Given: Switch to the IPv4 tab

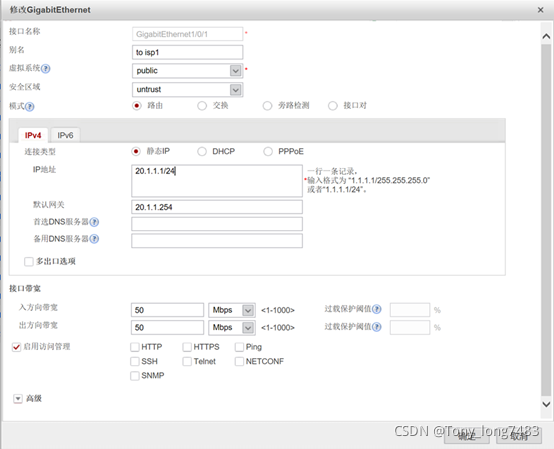Looking at the screenshot, I should tap(33, 135).
